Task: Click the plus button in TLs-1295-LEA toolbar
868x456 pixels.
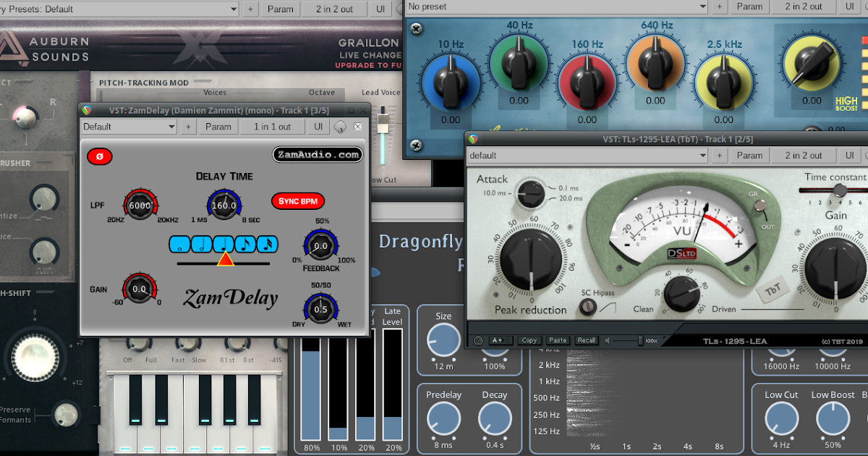Action: (x=720, y=155)
